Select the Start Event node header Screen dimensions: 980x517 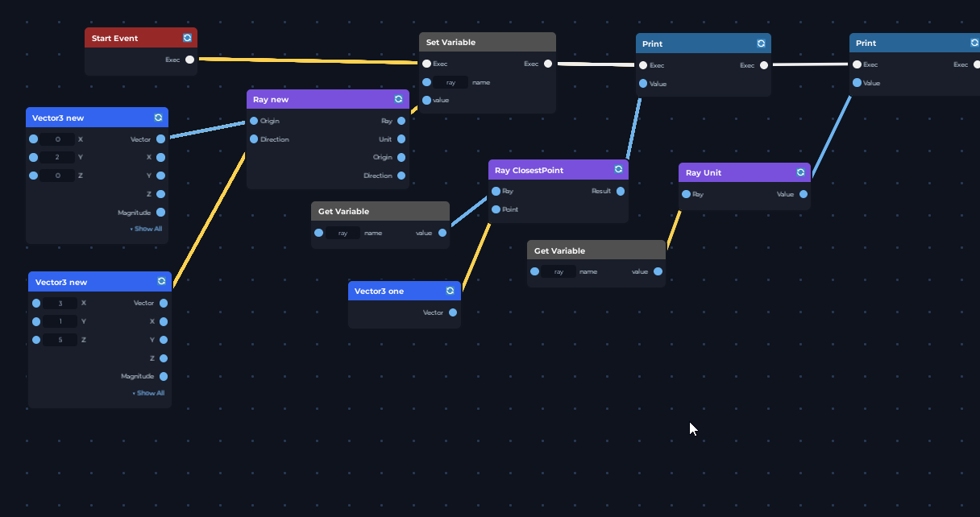click(x=141, y=38)
